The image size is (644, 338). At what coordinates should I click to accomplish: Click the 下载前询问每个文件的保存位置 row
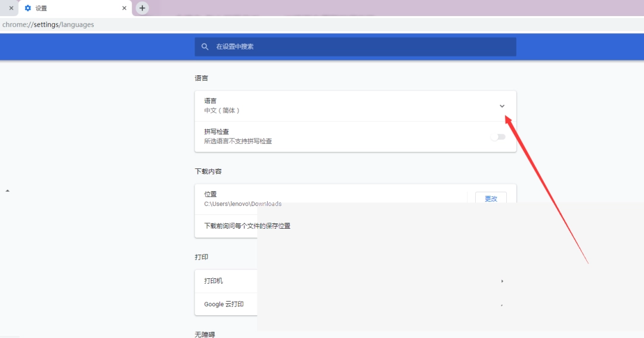click(x=355, y=226)
